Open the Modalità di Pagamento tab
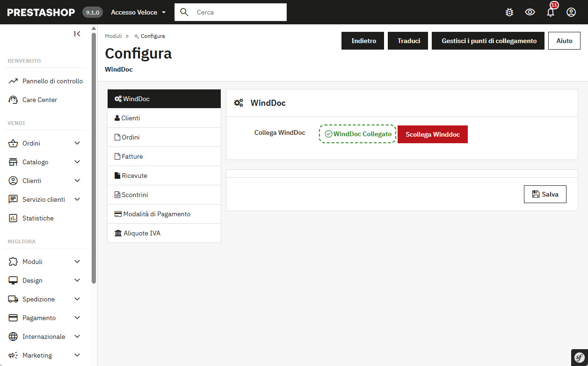This screenshot has height=366, width=588. coord(164,214)
